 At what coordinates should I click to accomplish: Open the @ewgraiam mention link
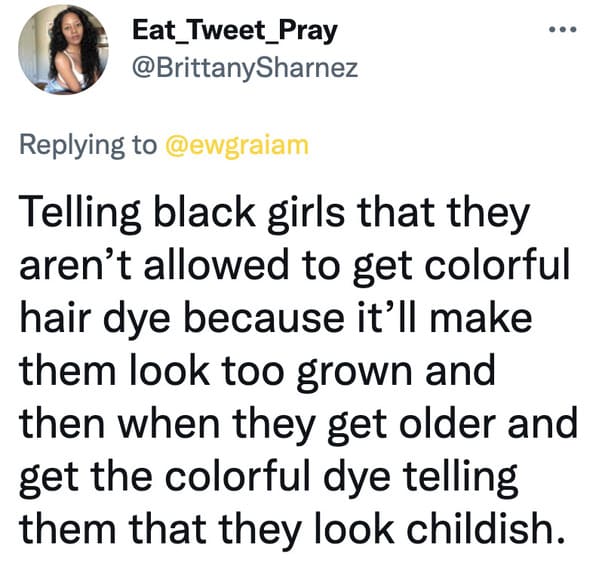click(237, 145)
